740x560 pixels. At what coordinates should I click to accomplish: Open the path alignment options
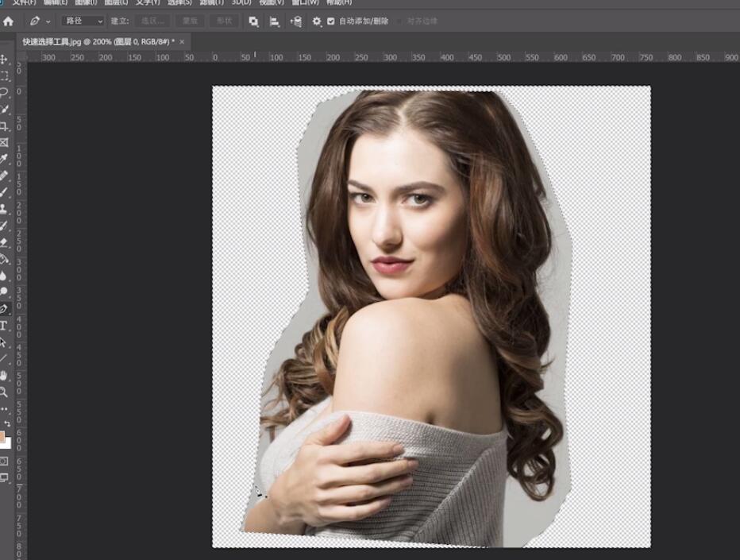(x=274, y=21)
